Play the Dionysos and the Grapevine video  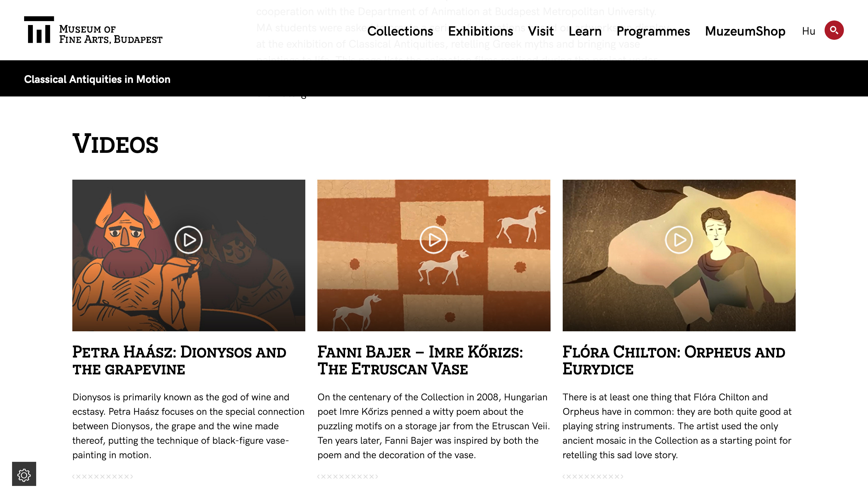(x=188, y=239)
